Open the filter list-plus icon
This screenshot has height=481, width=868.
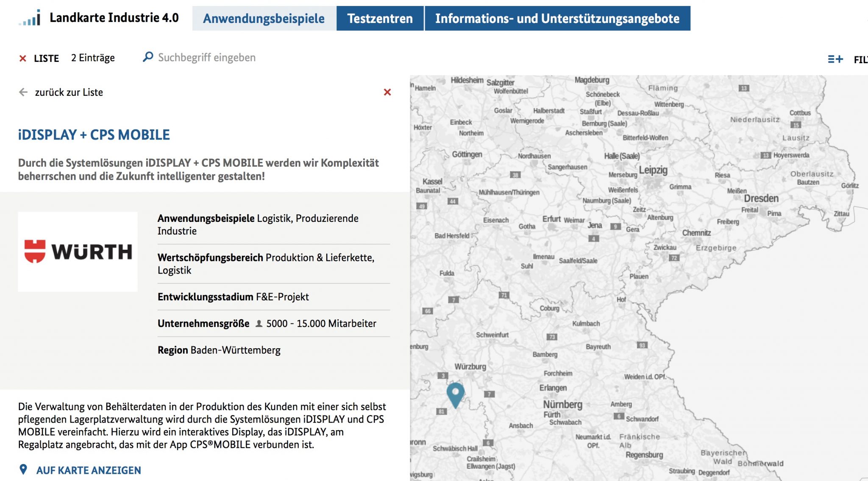coord(835,59)
